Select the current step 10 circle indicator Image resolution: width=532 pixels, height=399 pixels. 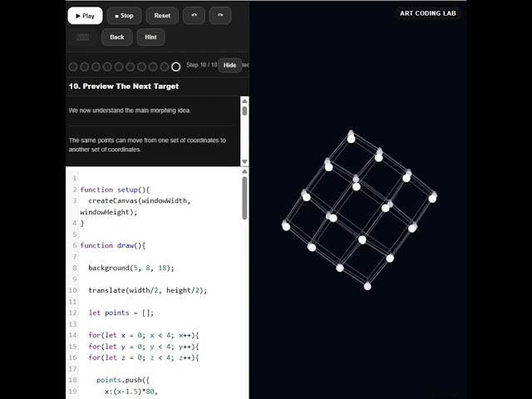click(x=175, y=66)
